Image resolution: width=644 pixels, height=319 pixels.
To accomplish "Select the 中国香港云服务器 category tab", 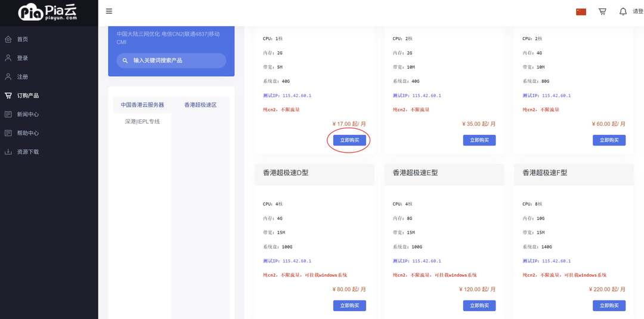I will point(142,105).
